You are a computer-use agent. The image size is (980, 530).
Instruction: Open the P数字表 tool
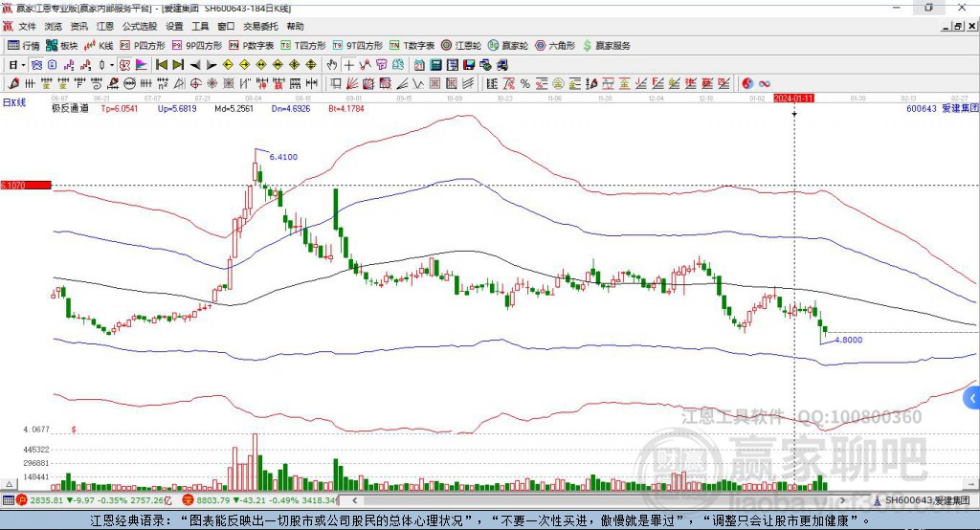click(x=252, y=46)
